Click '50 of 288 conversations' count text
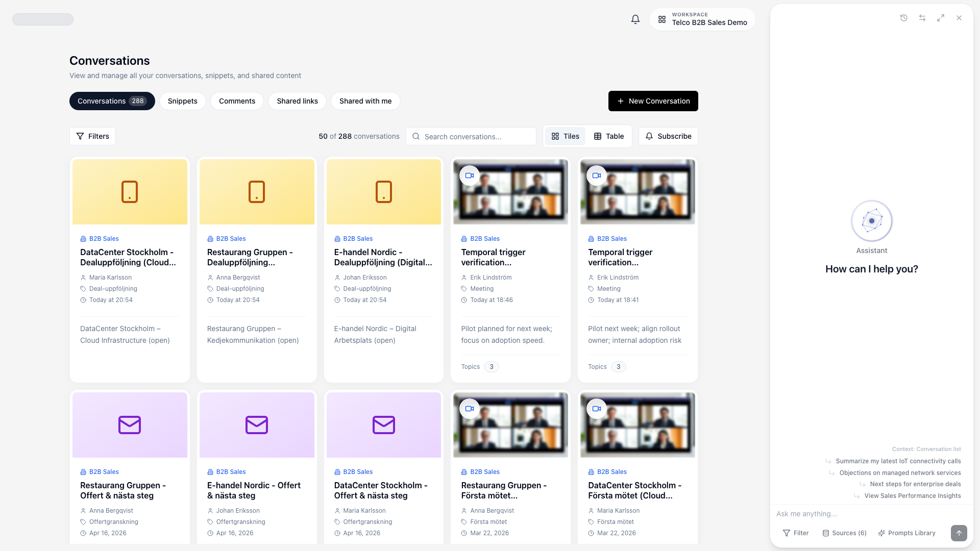Viewport: 980px width, 551px height. coord(359,136)
